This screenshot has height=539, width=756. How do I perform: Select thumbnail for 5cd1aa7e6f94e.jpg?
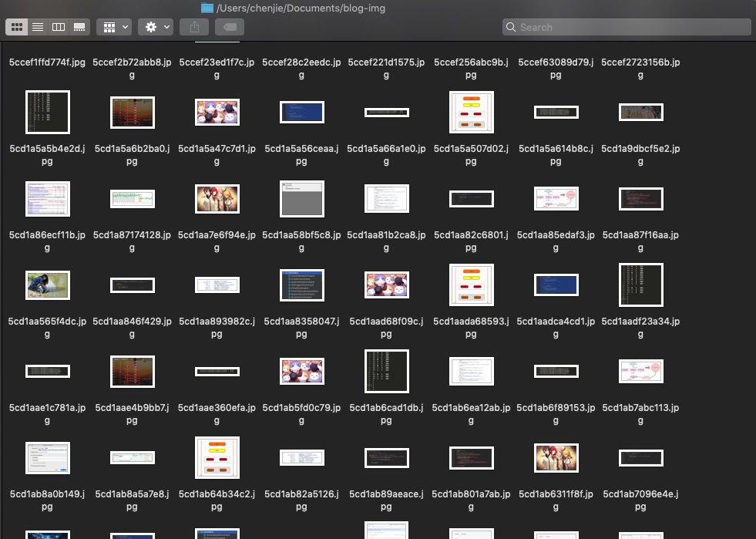tap(217, 198)
